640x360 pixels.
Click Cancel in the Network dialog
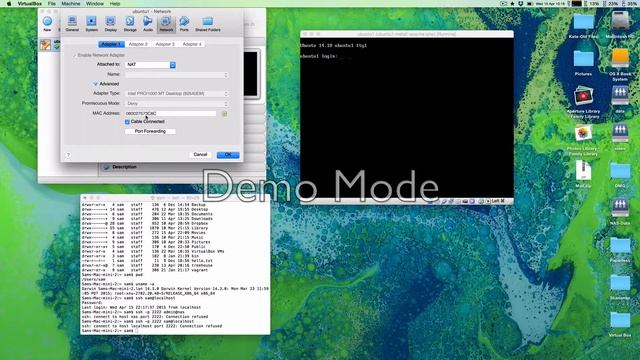click(200, 155)
